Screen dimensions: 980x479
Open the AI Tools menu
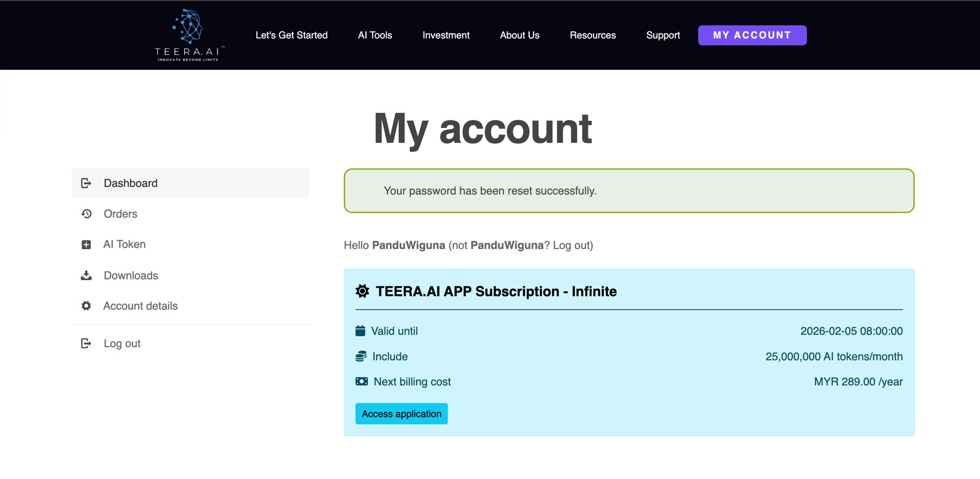coord(375,35)
